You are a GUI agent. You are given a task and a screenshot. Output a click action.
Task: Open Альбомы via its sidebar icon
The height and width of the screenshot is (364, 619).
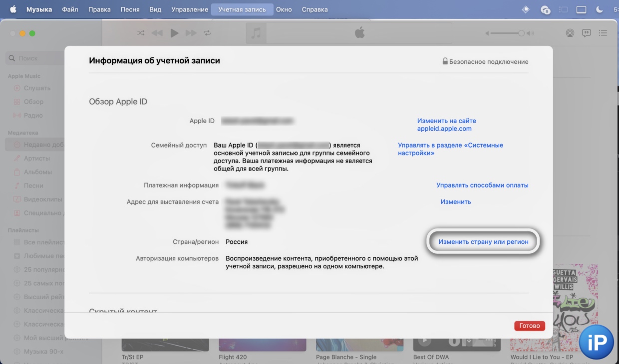click(x=17, y=172)
